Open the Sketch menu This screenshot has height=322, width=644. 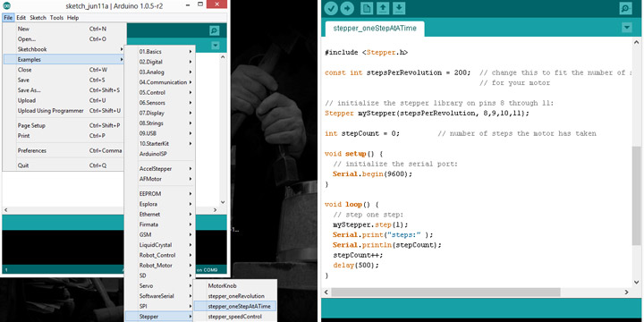(38, 18)
